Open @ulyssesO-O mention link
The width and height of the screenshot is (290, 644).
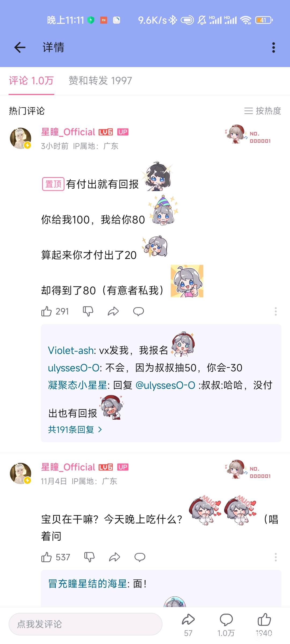coord(165,385)
